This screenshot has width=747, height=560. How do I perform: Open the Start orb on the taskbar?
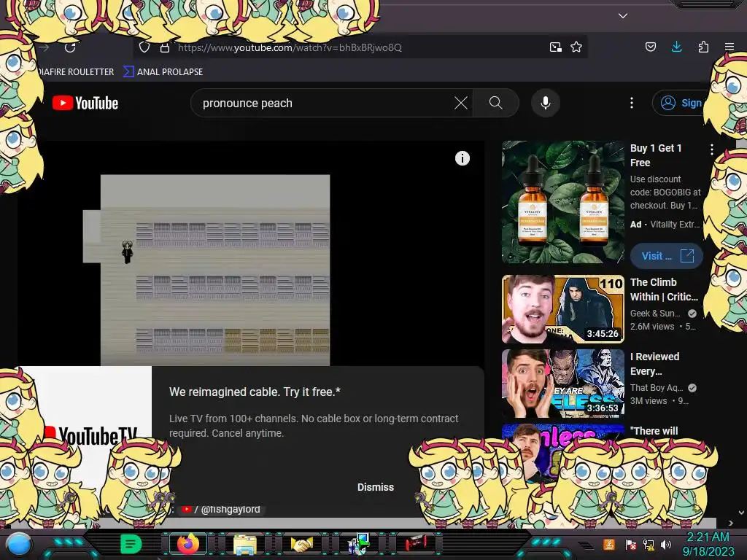[x=18, y=545]
